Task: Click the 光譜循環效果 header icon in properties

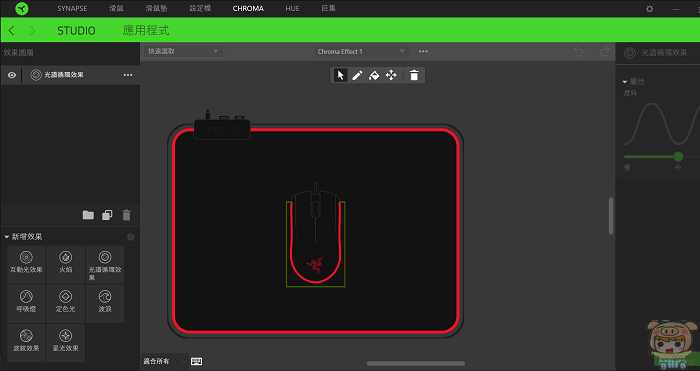Action: pyautogui.click(x=630, y=53)
